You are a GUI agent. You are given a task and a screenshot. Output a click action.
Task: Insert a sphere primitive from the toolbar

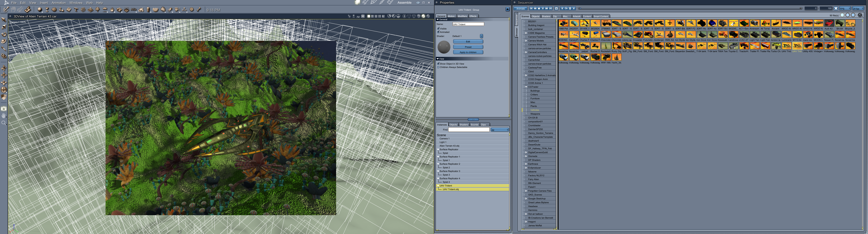click(40, 10)
